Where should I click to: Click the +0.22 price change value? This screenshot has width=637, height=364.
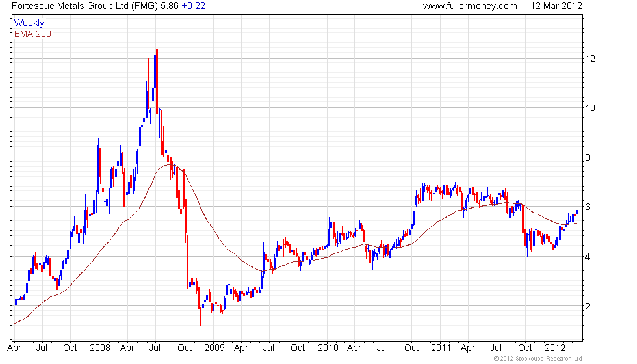coord(194,6)
